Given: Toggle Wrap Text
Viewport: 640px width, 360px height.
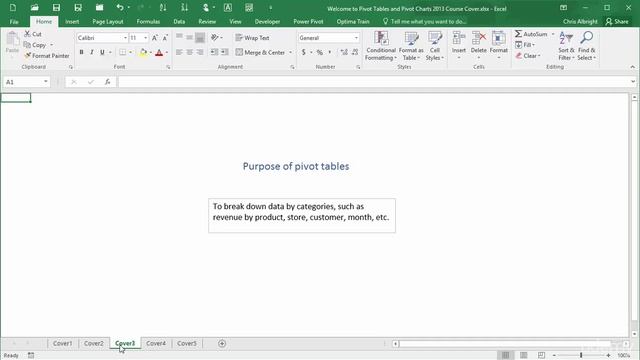Looking at the screenshot, I should click(x=252, y=38).
